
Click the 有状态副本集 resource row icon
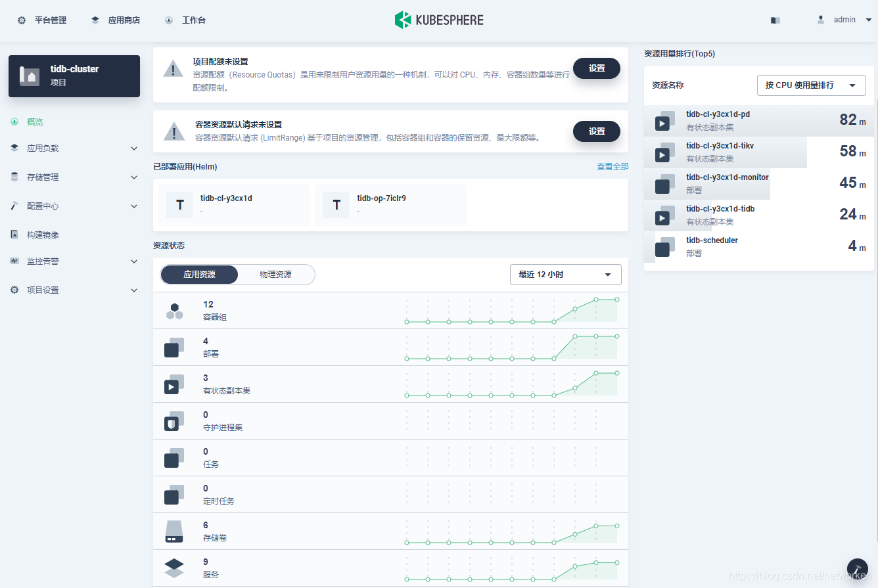click(173, 384)
